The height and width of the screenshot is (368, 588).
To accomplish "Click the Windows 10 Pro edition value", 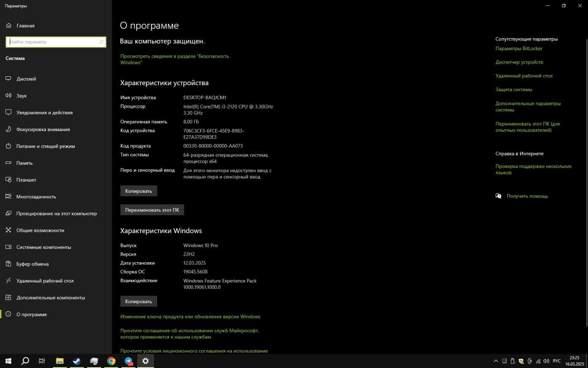I will (201, 245).
